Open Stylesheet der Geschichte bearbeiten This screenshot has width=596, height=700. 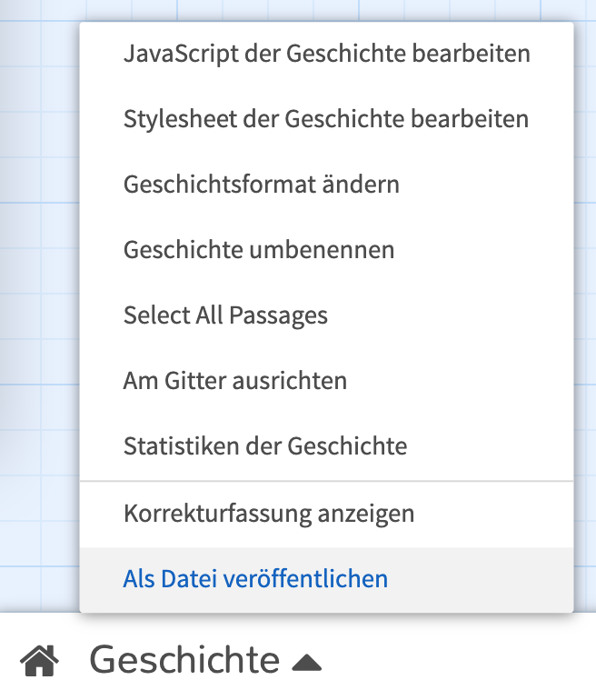326,119
